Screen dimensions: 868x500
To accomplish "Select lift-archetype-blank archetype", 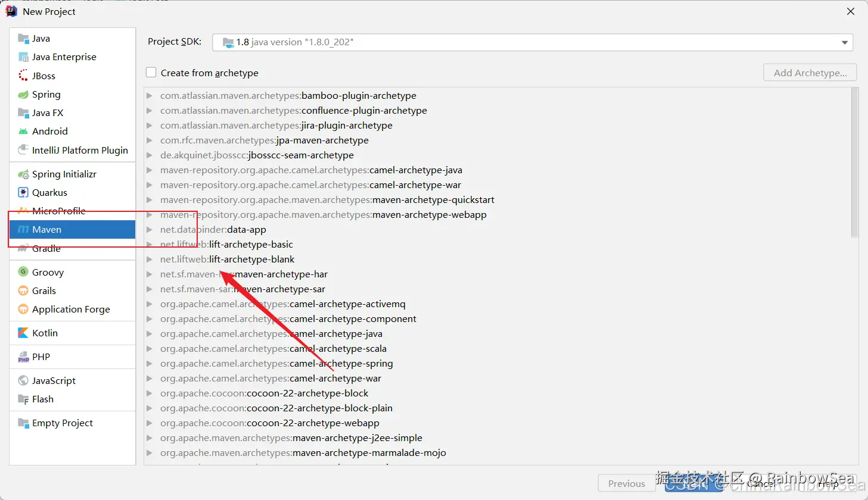I will pyautogui.click(x=228, y=260).
